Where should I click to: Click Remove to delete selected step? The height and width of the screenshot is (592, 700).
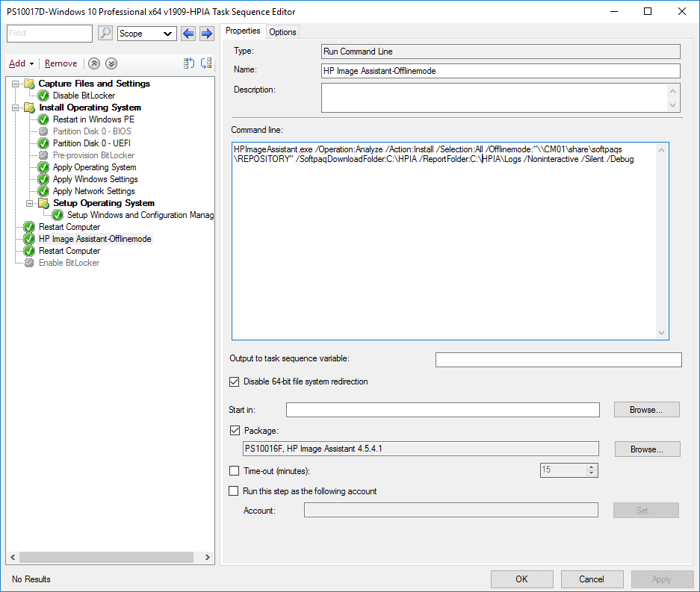[61, 63]
